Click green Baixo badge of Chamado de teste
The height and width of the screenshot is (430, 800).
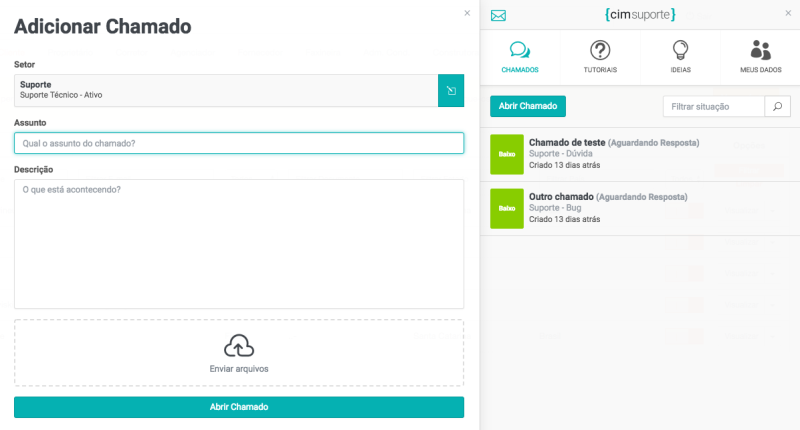pos(507,154)
